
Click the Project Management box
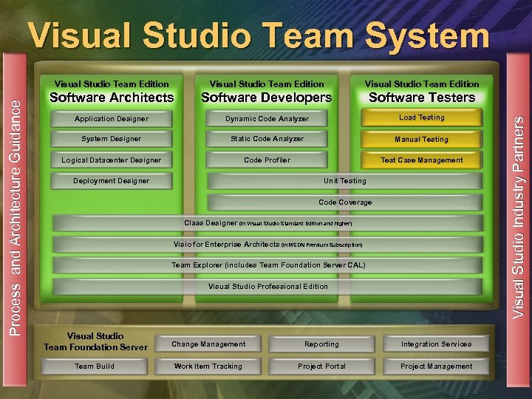pos(437,366)
